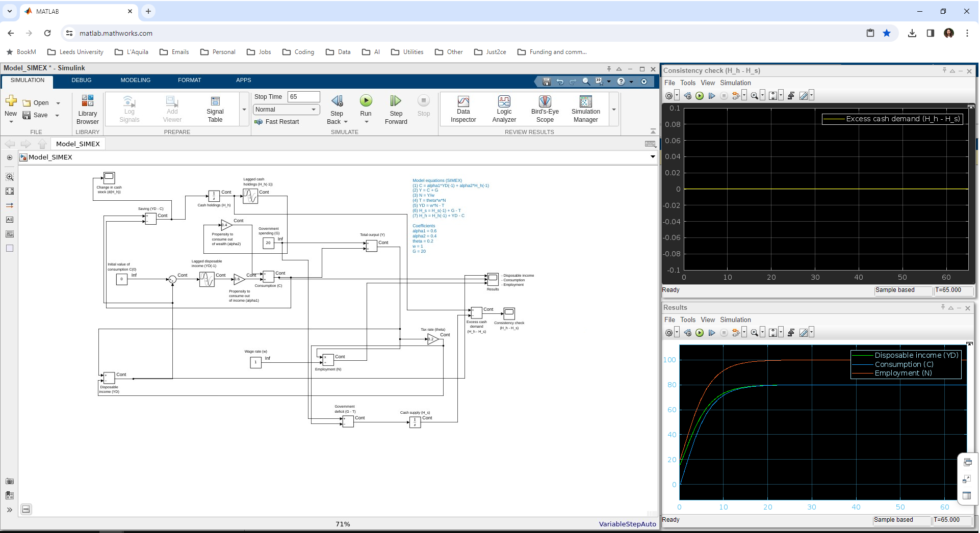Viewport: 980px width, 533px height.
Task: Expand the PREPARE gallery arrow
Action: [x=244, y=110]
